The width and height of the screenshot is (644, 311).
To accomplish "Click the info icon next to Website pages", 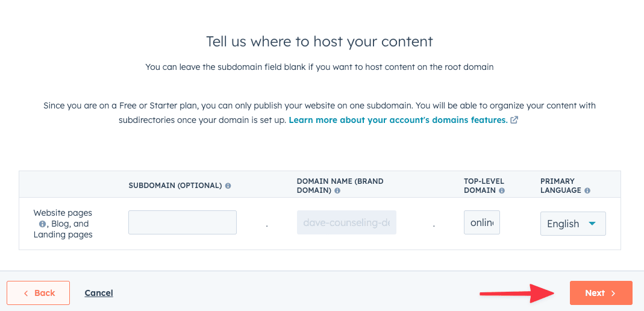I will tap(42, 224).
